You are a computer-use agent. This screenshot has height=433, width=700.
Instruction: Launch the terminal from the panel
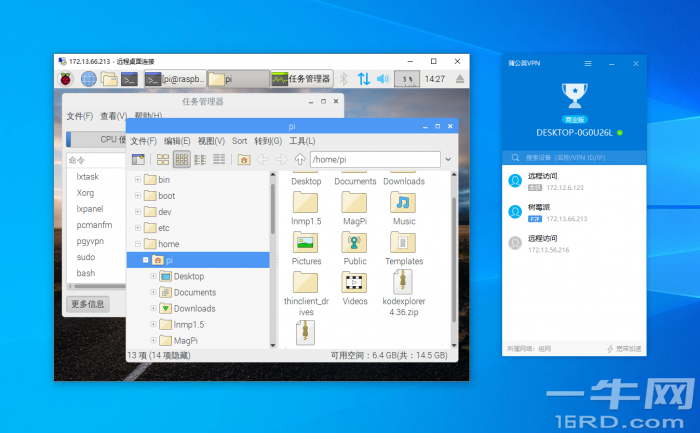pyautogui.click(x=129, y=79)
